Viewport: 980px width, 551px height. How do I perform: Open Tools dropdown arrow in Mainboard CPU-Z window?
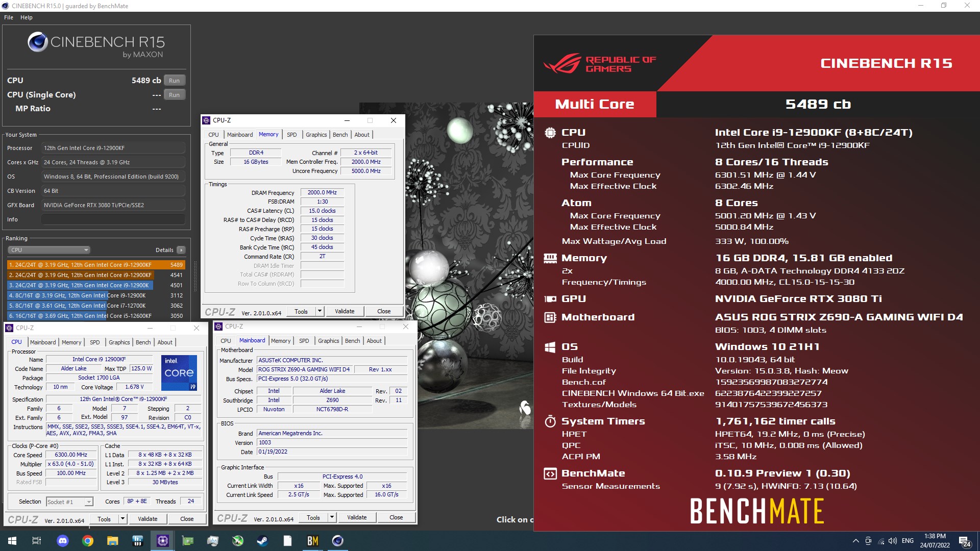click(332, 517)
